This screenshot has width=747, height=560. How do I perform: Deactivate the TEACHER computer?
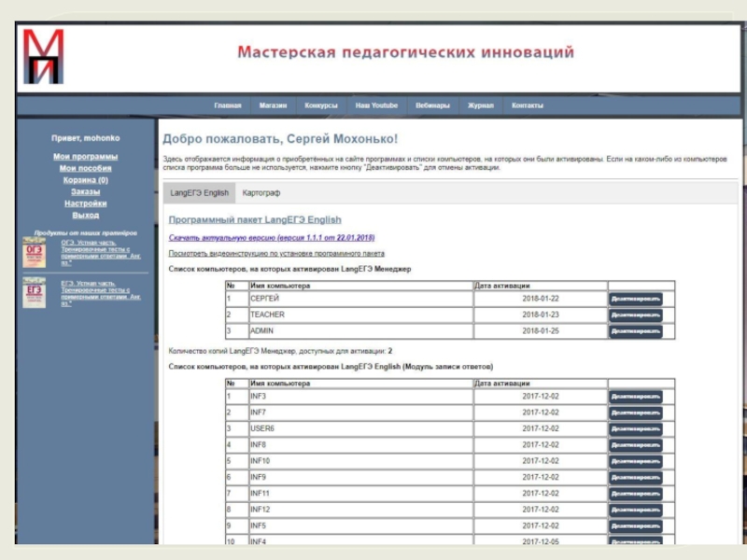[635, 315]
